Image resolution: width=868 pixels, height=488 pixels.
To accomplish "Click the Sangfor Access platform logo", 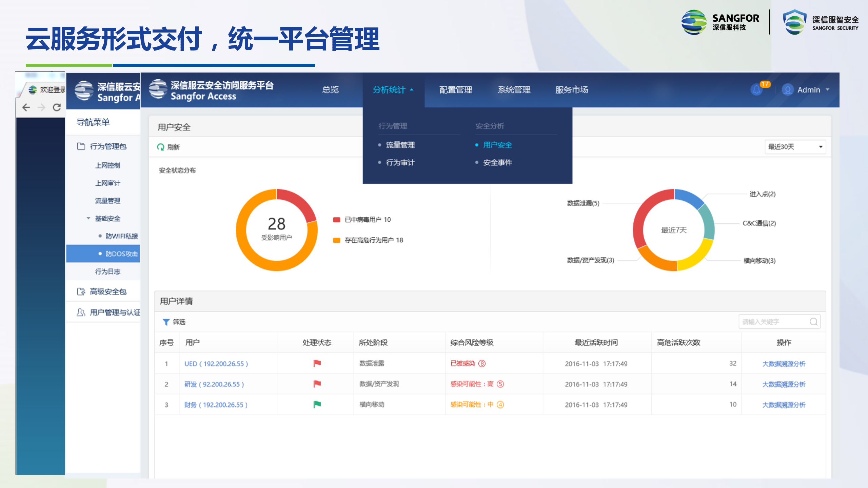I will pyautogui.click(x=158, y=89).
